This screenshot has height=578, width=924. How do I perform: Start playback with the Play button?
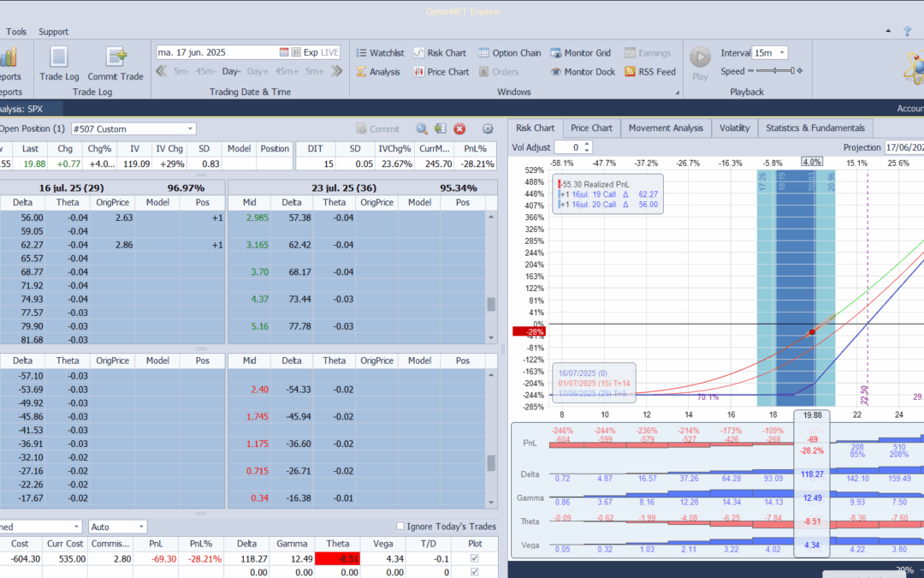click(700, 63)
